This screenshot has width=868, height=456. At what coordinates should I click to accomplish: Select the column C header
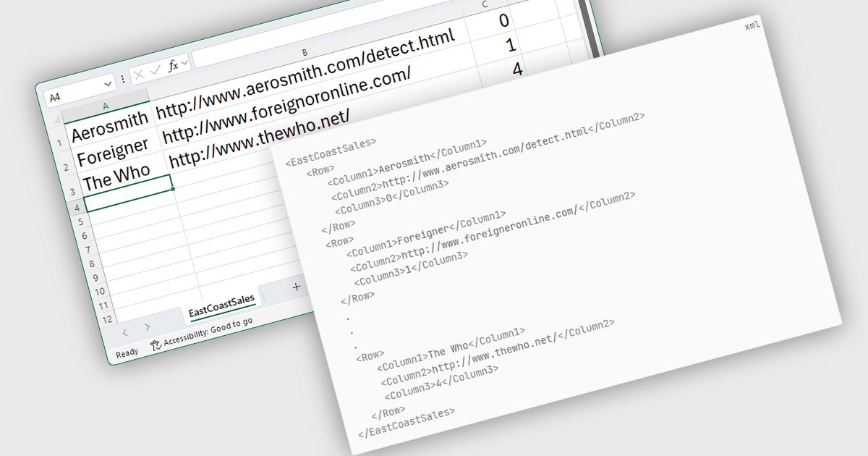coord(485,5)
